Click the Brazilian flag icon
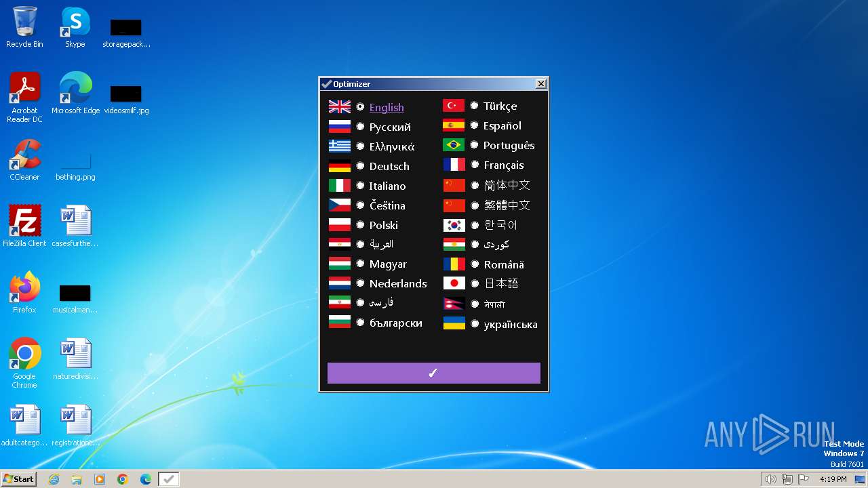This screenshot has width=868, height=488. tap(454, 145)
